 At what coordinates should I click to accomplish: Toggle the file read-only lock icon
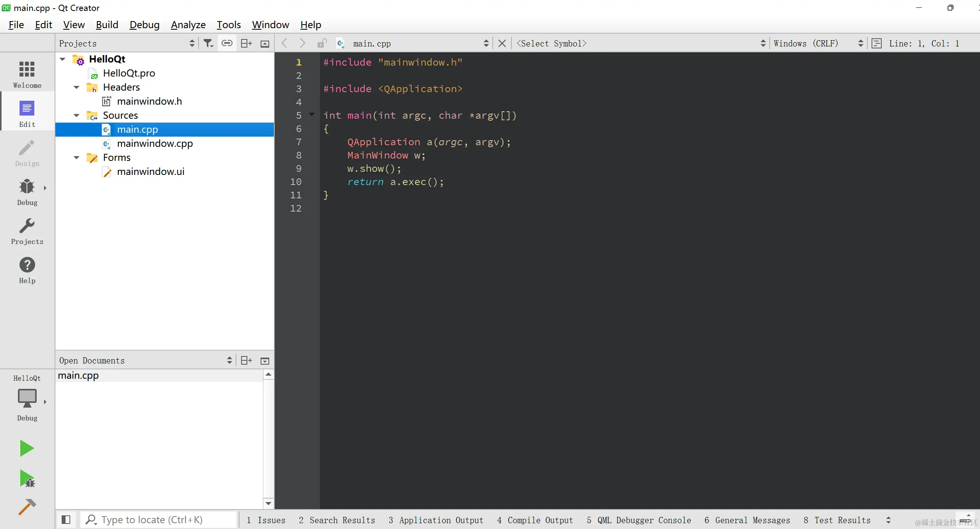[321, 43]
